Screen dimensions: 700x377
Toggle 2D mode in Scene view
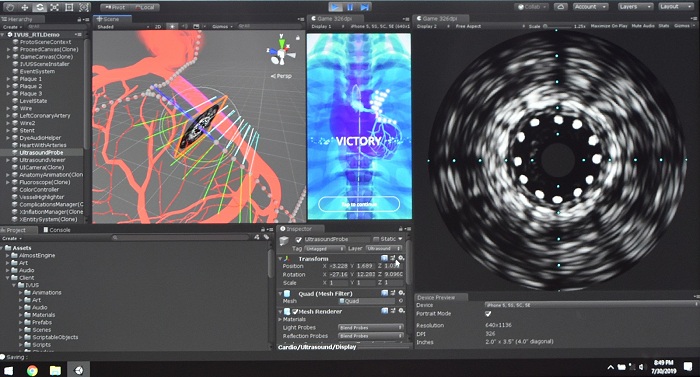click(158, 27)
